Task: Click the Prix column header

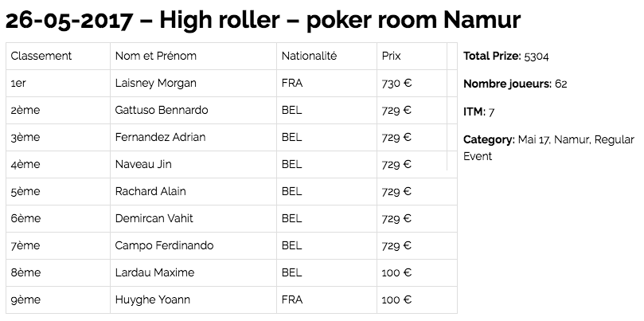Action: (x=391, y=57)
